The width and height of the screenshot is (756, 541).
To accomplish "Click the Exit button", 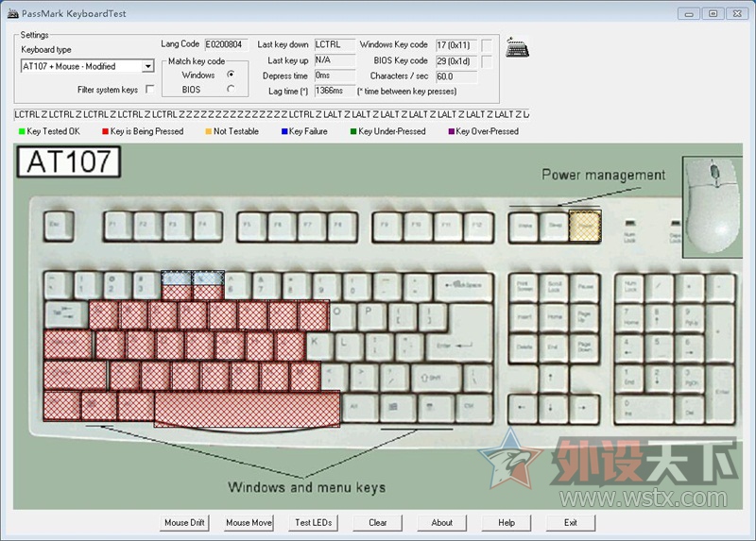I will coord(571,523).
